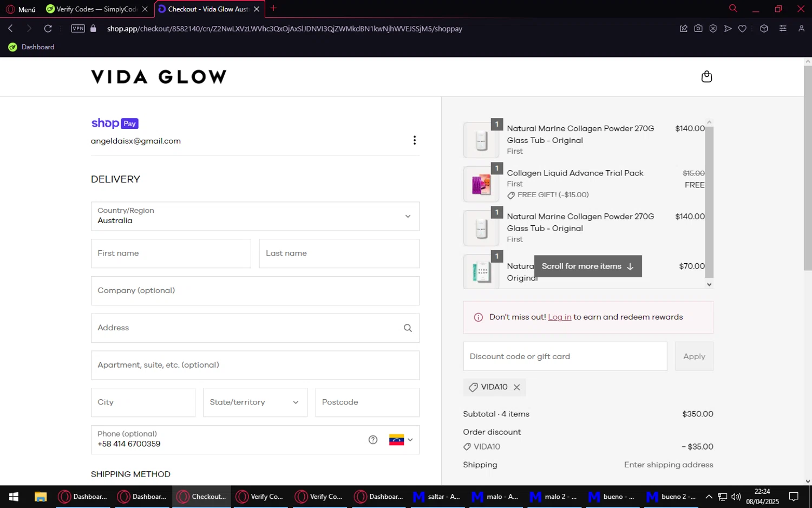Viewport: 812px width, 508px height.
Task: Open browser profile account icon
Action: pos(801,29)
